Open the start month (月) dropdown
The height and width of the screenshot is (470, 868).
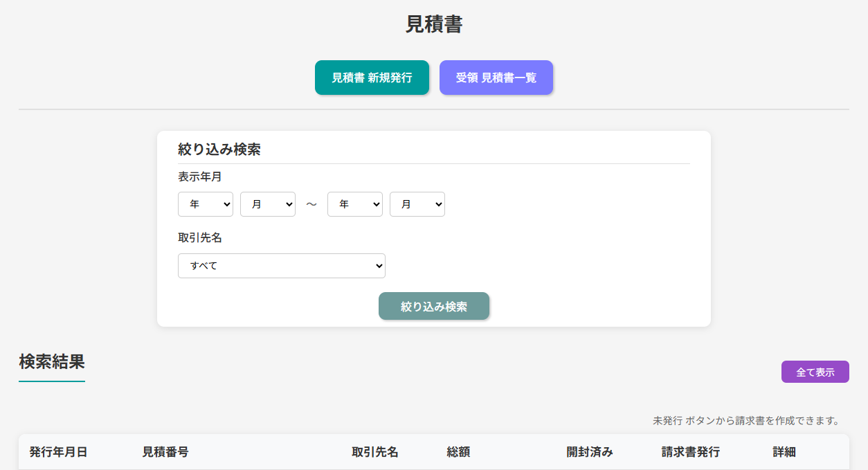point(268,204)
